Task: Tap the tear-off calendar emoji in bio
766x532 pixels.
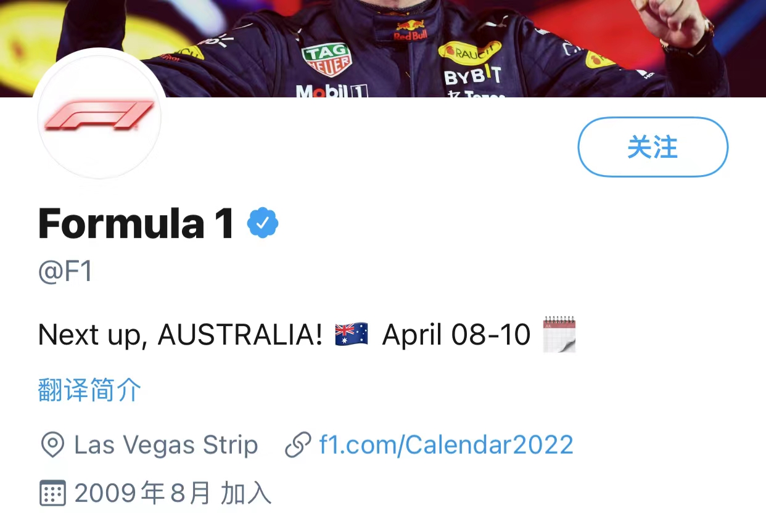Action: click(559, 335)
